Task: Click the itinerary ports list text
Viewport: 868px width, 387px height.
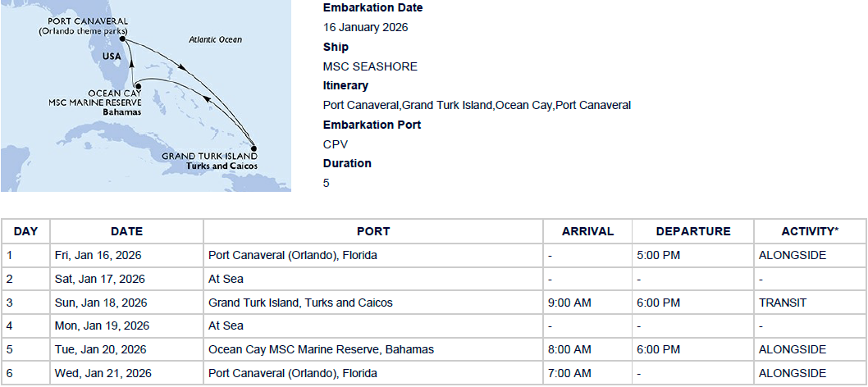Action: tap(477, 105)
